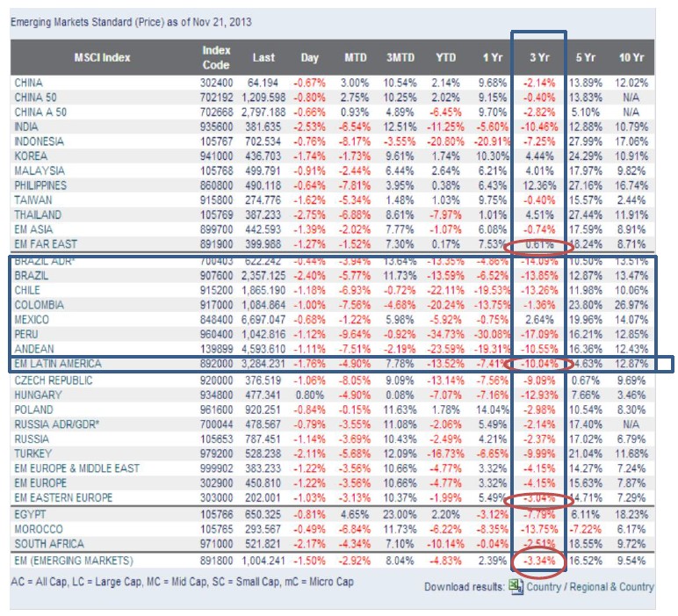The image size is (678, 616).
Task: Click Emerging Markets 3 Yr value -3.34%
Action: click(539, 561)
